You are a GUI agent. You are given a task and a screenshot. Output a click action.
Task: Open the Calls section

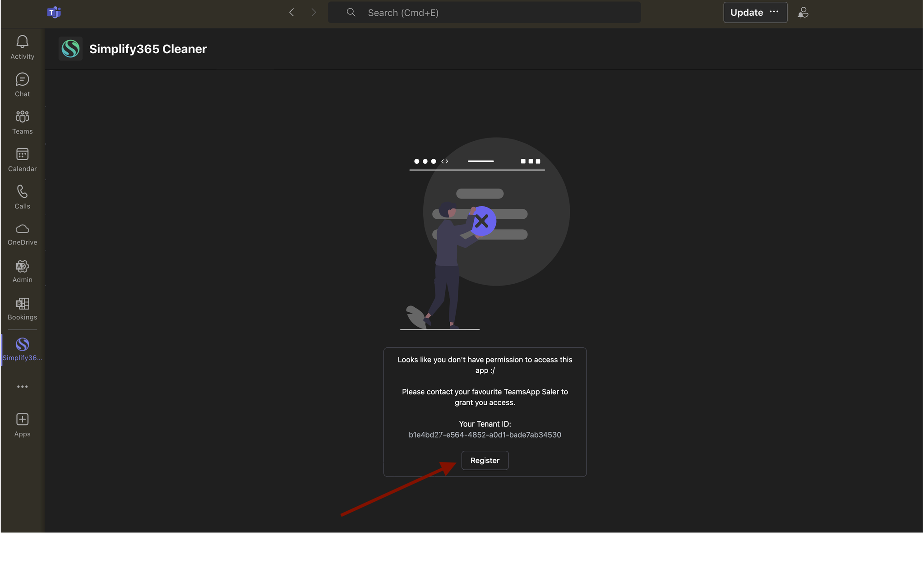pos(22,197)
